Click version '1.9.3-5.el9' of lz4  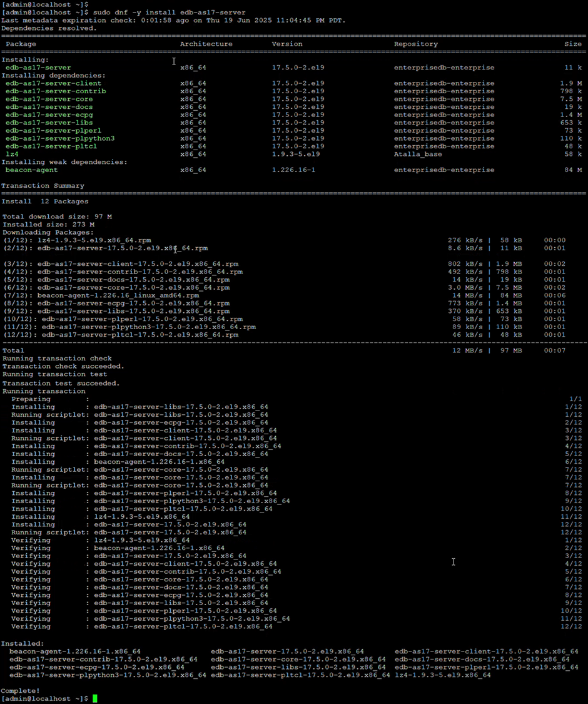point(296,154)
